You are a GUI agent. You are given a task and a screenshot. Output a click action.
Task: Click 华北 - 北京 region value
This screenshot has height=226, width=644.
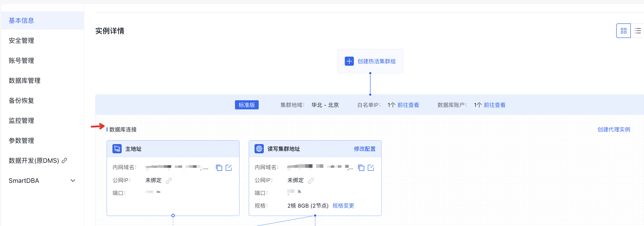coord(325,105)
